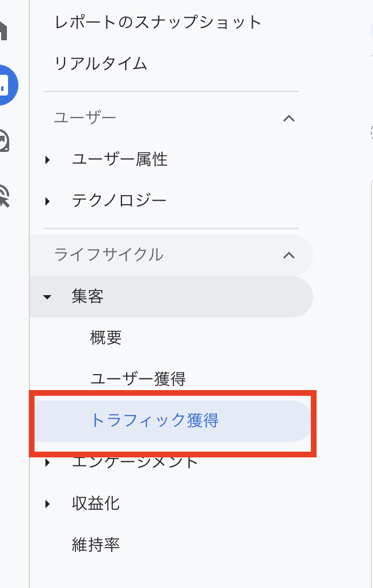The height and width of the screenshot is (588, 373).
Task: Open the Explore icon in left rail
Action: [4, 140]
